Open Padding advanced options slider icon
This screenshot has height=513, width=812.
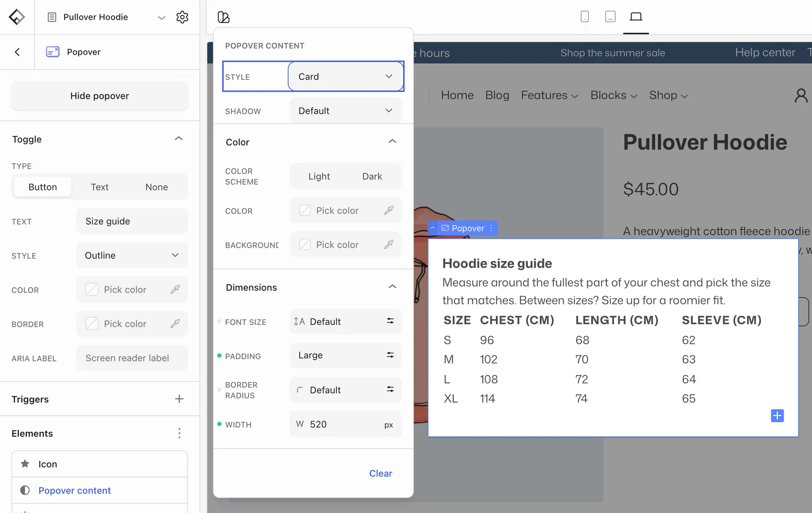click(x=390, y=355)
